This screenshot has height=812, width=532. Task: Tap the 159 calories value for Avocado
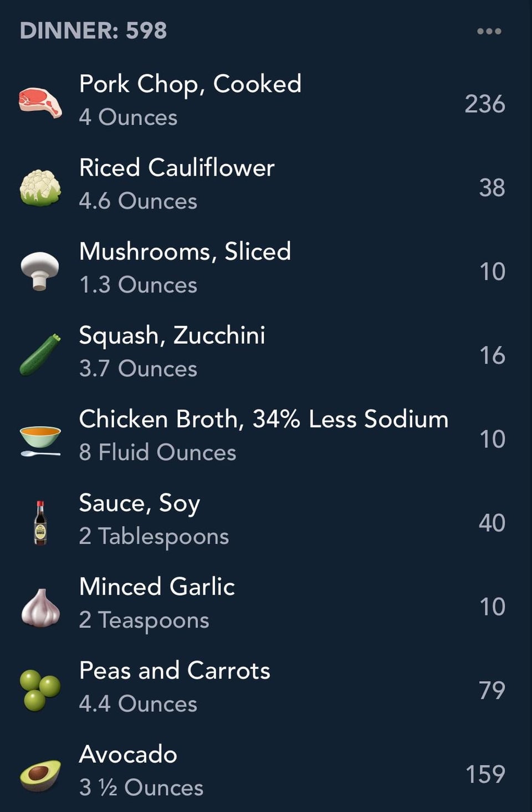[485, 774]
